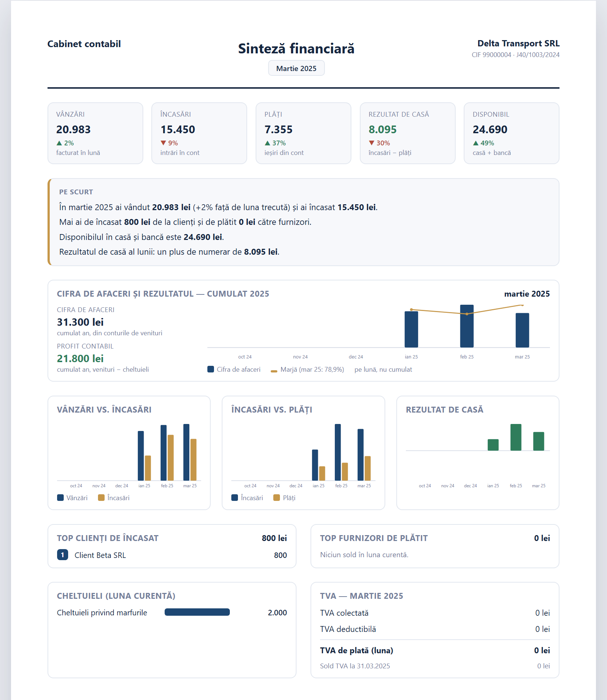Open the Client Beta SRL row
This screenshot has height=700, width=607.
tap(172, 555)
